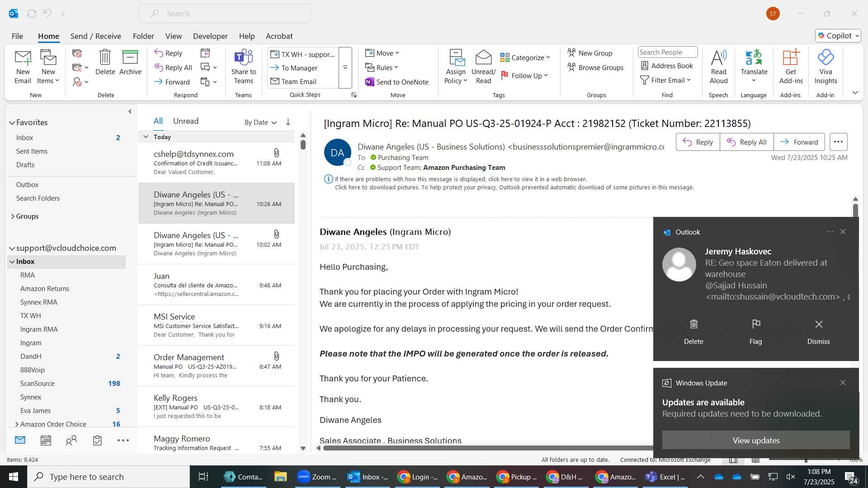Open the Address Book
868x488 pixels.
pos(667,66)
